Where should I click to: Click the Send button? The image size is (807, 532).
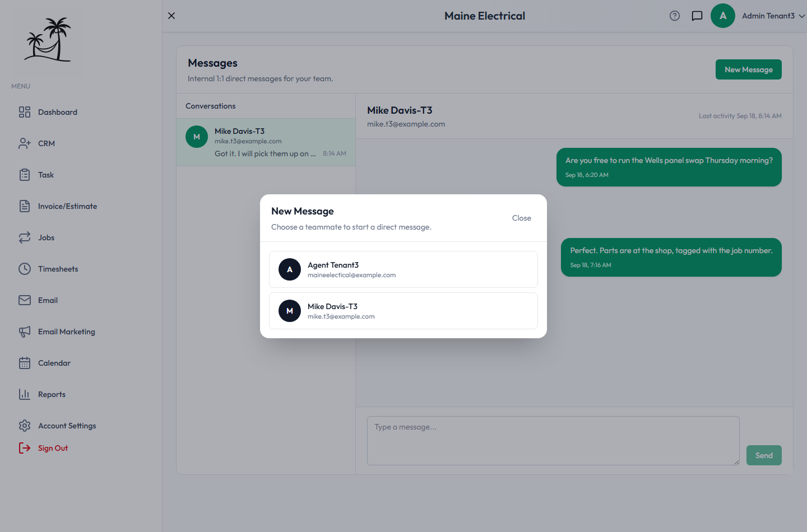pyautogui.click(x=764, y=455)
